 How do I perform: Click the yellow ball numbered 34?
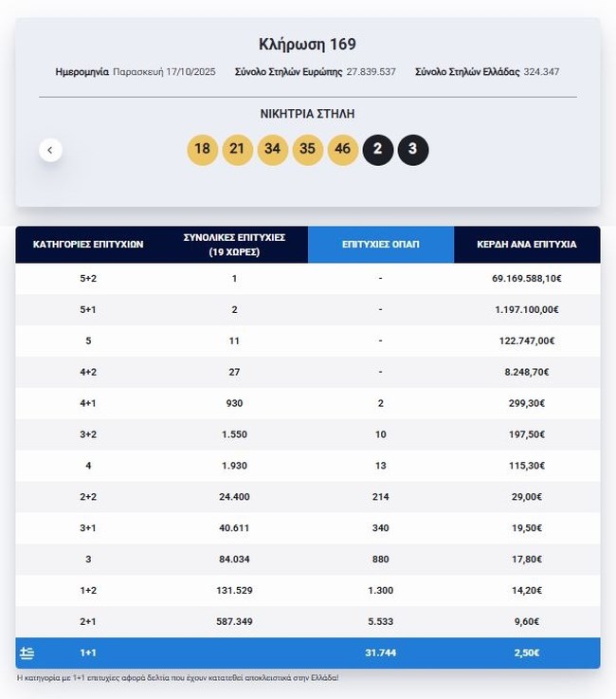(x=273, y=150)
